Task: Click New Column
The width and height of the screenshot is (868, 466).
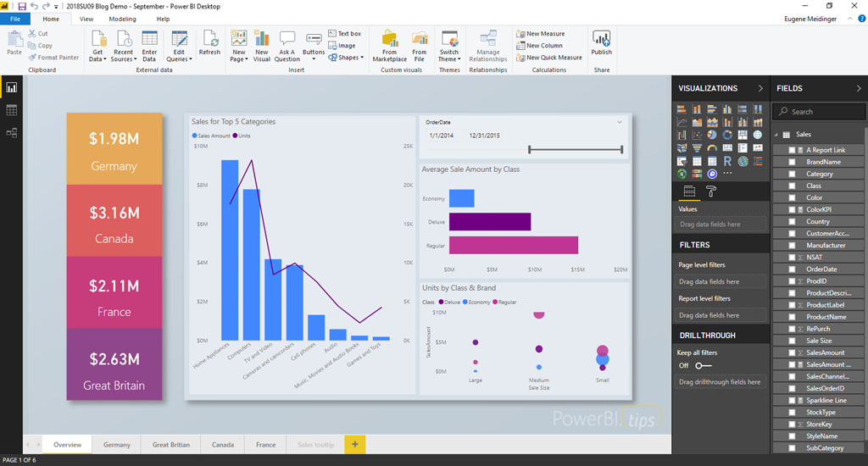Action: point(539,46)
